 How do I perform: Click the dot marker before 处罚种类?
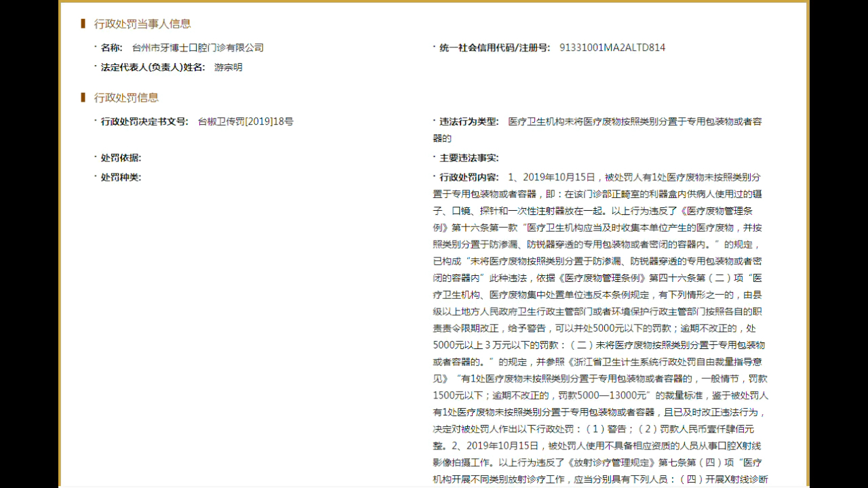tap(94, 178)
